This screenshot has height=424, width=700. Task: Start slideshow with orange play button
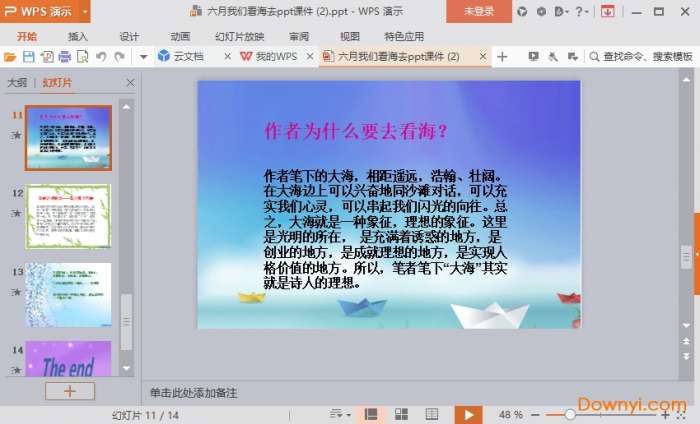pos(468,415)
